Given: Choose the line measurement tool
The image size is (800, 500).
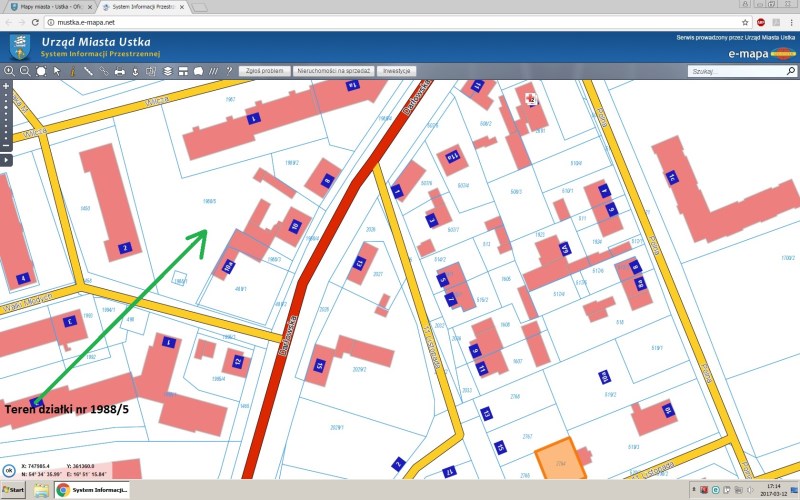Looking at the screenshot, I should [x=88, y=71].
